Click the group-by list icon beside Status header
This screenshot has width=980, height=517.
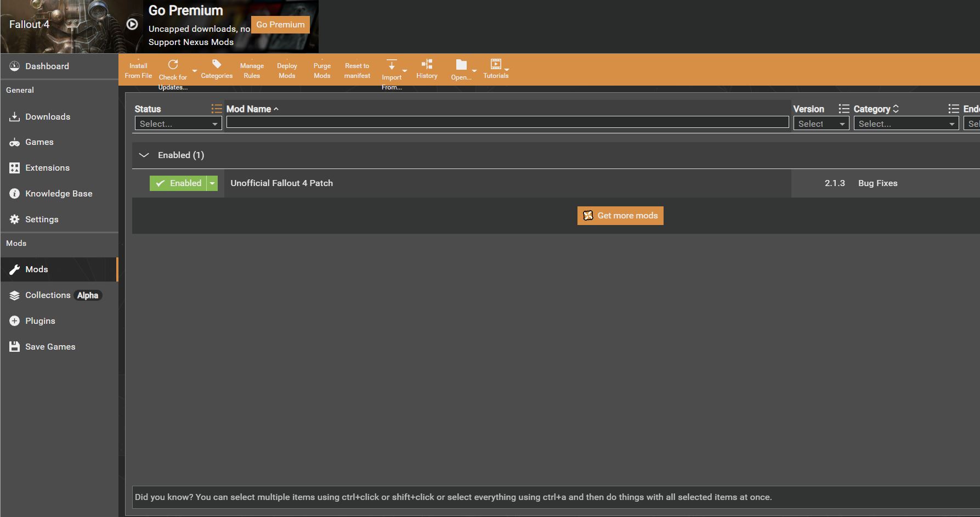[x=217, y=109]
